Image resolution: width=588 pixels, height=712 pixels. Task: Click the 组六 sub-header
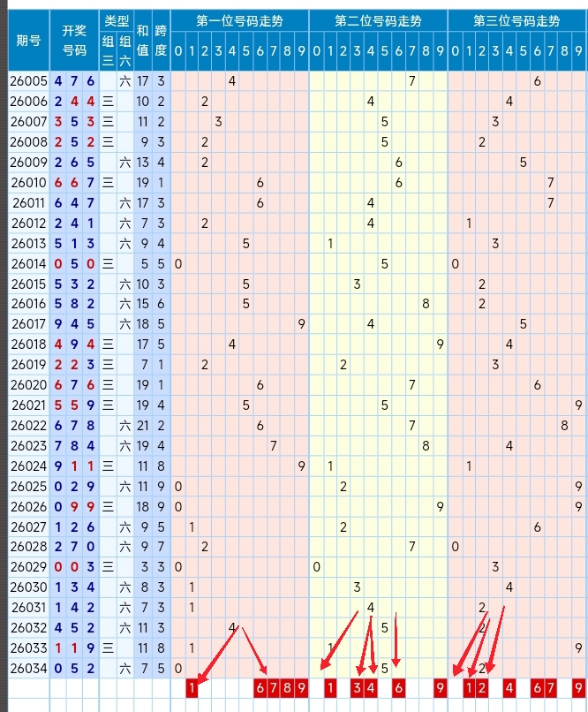125,51
